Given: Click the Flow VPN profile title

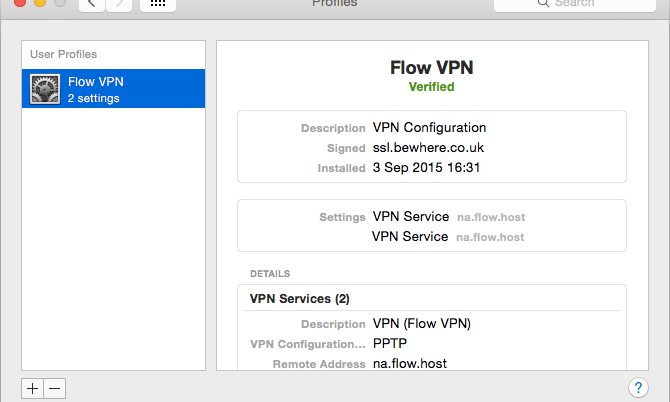Looking at the screenshot, I should pyautogui.click(x=431, y=68).
